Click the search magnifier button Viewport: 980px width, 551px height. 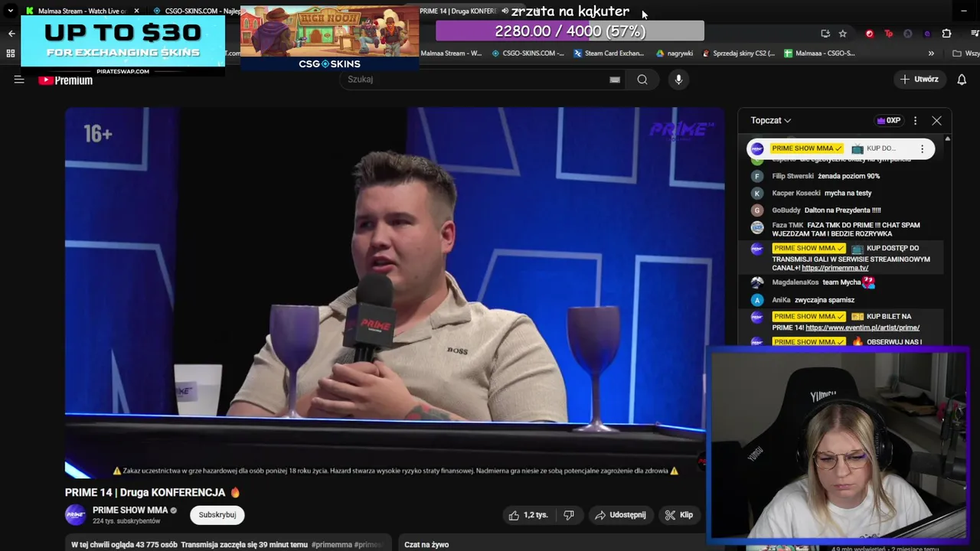tap(642, 80)
